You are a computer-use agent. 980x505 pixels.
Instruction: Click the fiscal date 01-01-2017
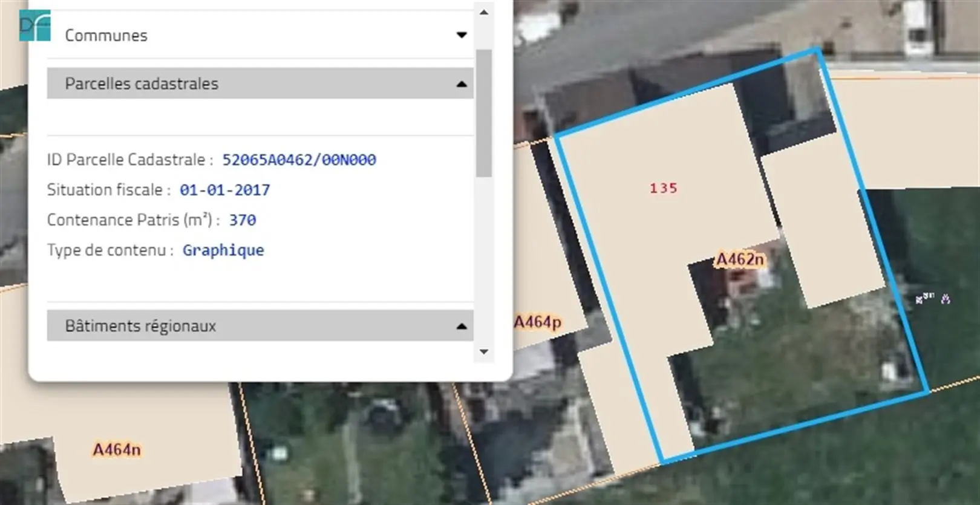coord(224,190)
